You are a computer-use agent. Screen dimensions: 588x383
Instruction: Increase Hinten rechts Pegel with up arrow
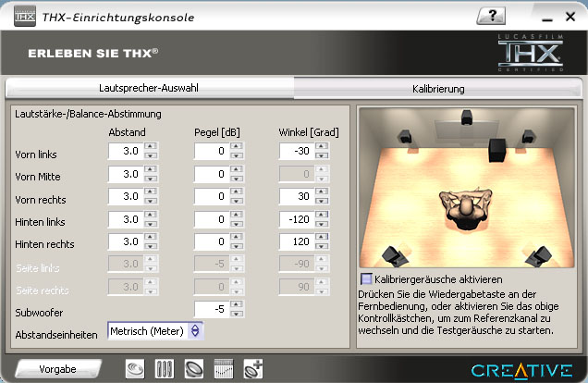[x=237, y=237]
